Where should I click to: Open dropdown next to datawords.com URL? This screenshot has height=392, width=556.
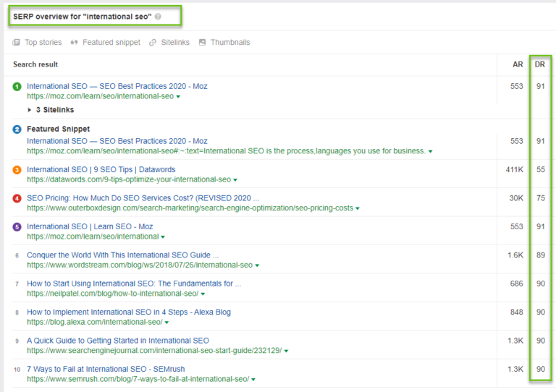(235, 180)
